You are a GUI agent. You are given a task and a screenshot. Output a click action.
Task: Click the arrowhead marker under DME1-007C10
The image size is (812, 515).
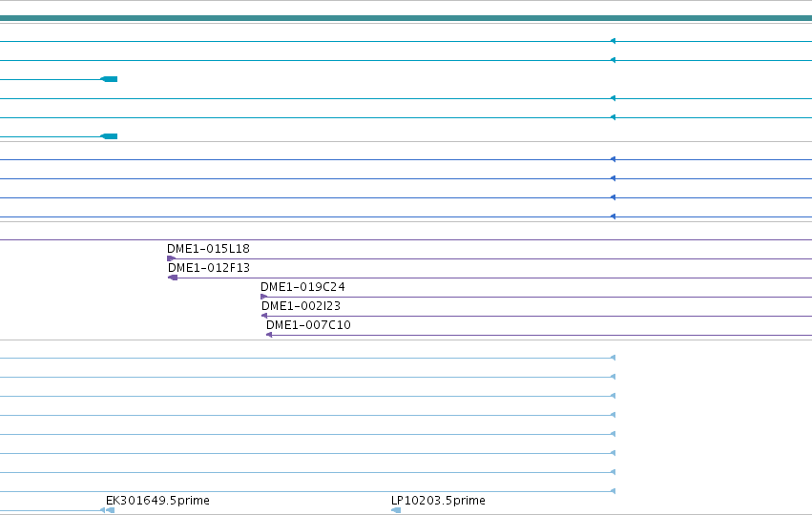(269, 335)
